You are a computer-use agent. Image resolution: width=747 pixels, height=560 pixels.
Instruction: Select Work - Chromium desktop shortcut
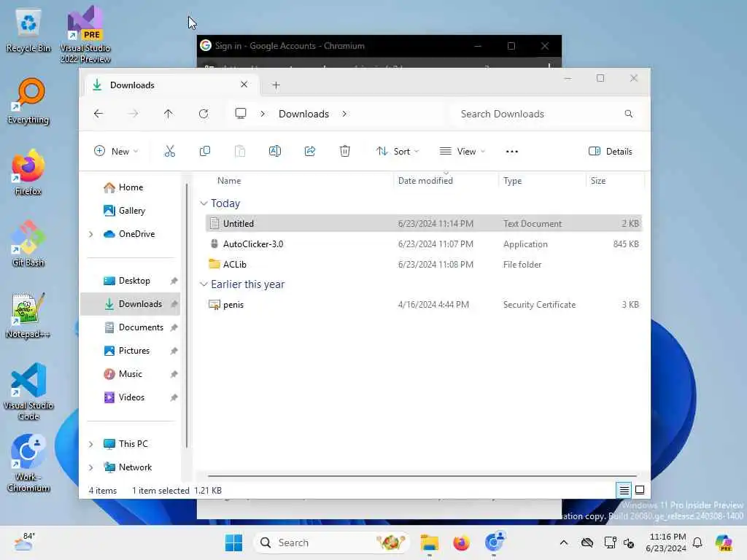tap(28, 463)
